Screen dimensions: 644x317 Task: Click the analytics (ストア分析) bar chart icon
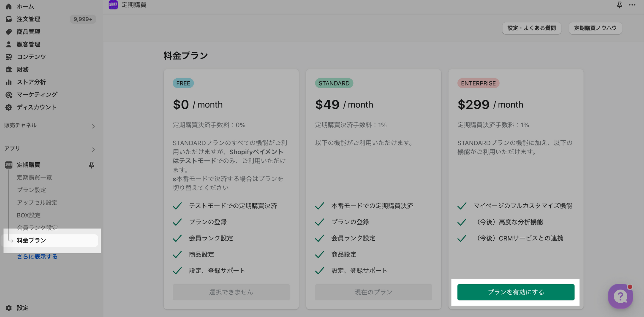(9, 82)
